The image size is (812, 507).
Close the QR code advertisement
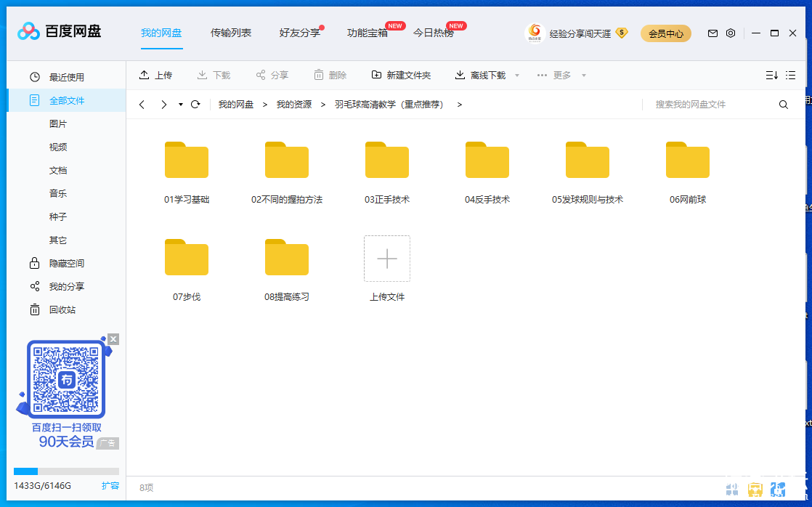pos(113,339)
